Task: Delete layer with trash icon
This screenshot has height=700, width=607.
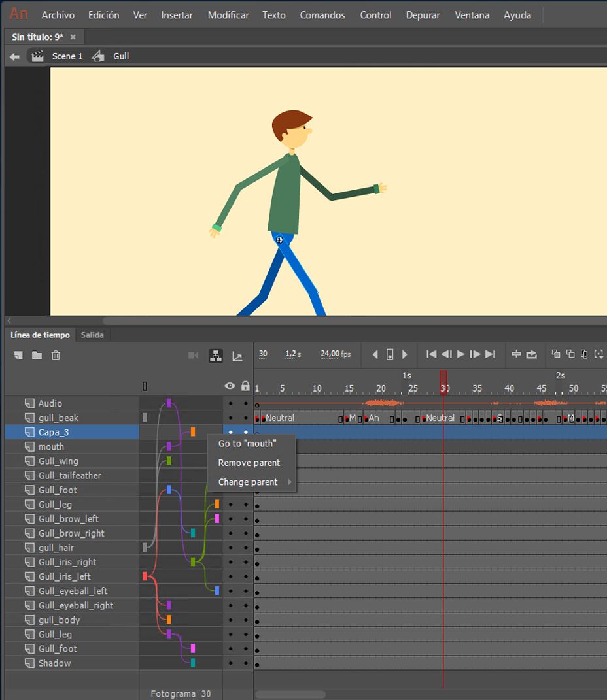Action: tap(56, 355)
